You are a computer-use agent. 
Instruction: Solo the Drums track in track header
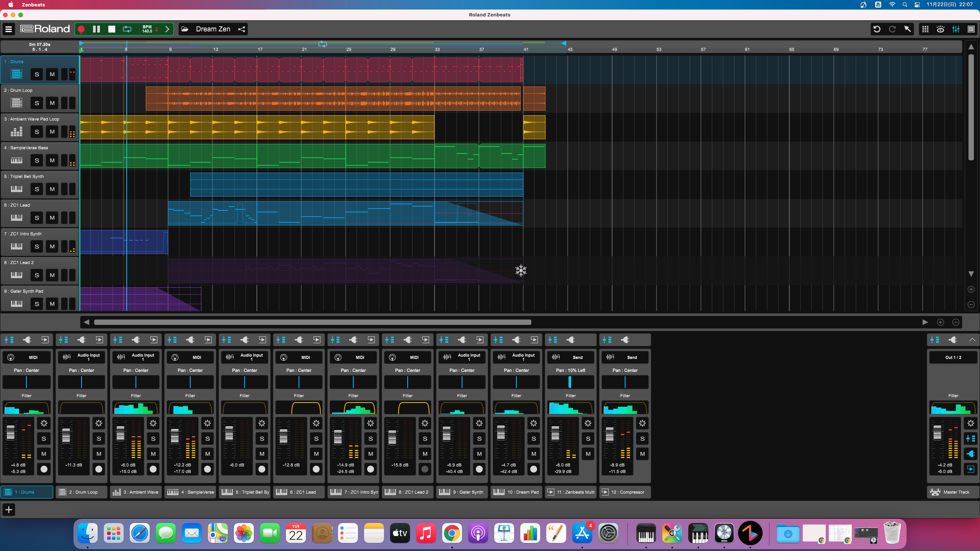(37, 74)
